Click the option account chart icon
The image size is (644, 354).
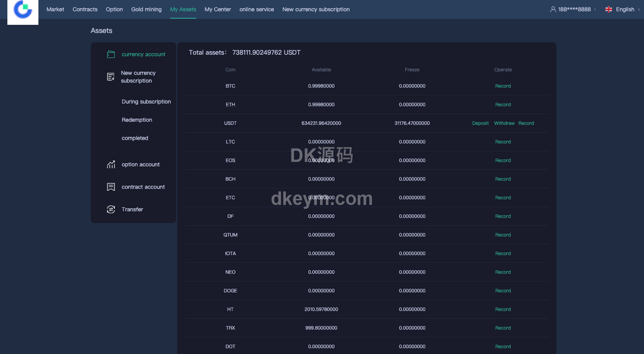pyautogui.click(x=111, y=164)
